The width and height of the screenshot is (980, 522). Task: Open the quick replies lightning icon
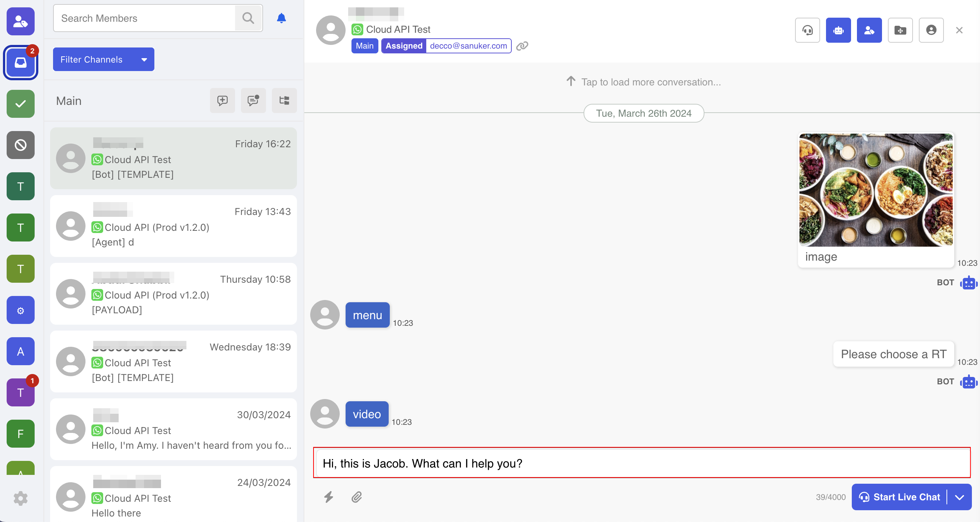point(329,497)
